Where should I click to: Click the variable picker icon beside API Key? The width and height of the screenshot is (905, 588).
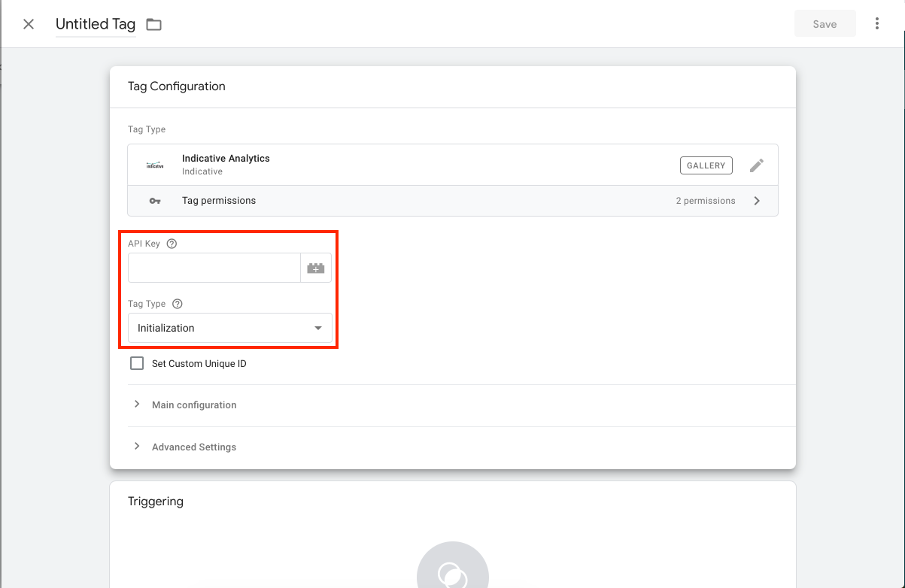[316, 268]
